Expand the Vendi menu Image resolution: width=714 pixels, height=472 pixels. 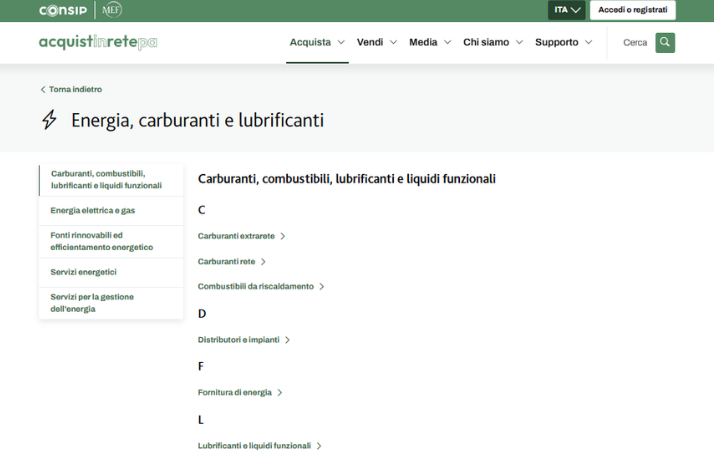click(377, 43)
